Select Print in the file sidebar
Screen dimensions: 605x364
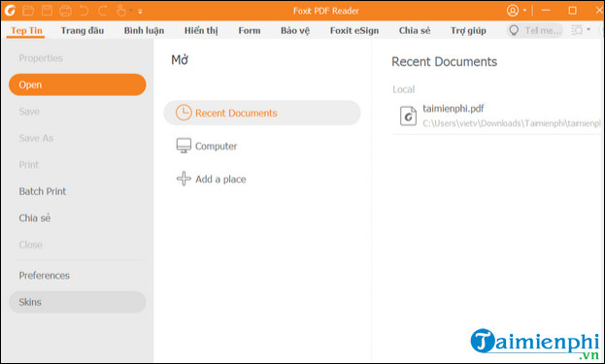click(x=28, y=165)
